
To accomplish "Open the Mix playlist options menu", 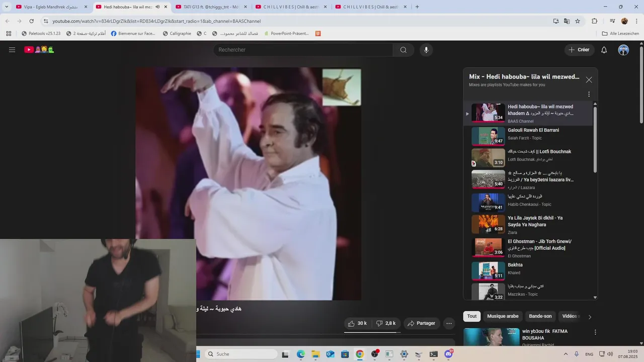I will pyautogui.click(x=589, y=94).
